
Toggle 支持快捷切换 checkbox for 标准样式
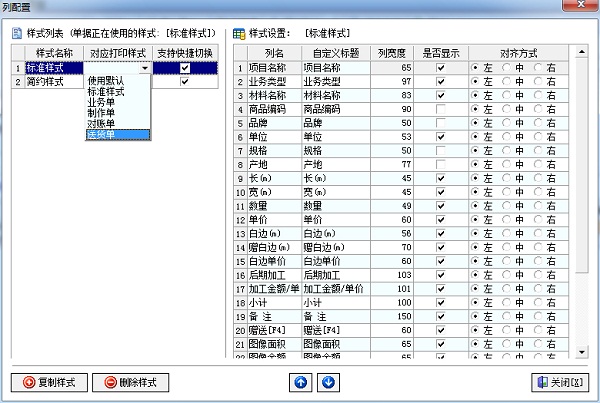pyautogui.click(x=184, y=68)
